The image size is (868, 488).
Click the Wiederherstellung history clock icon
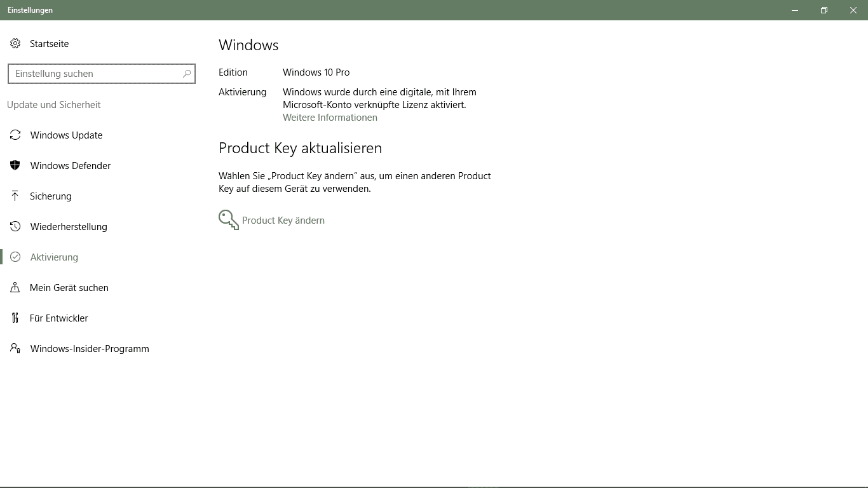pyautogui.click(x=15, y=227)
